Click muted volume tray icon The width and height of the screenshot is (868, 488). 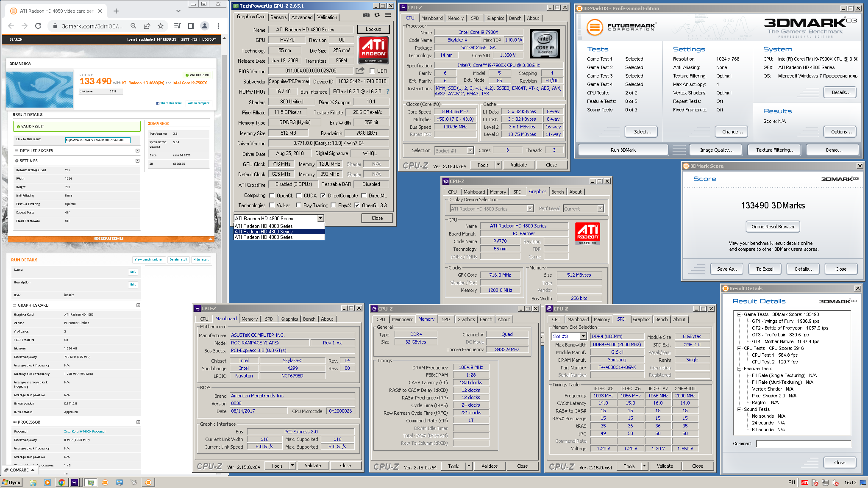pos(835,482)
